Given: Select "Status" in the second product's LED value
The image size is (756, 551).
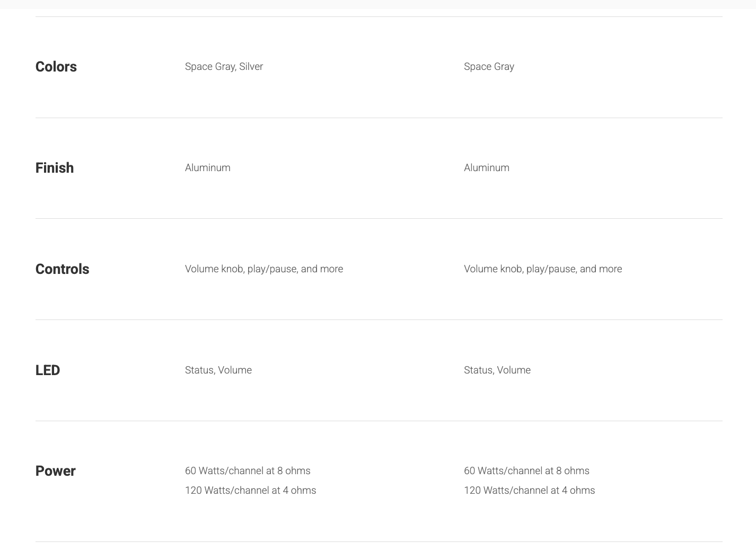Looking at the screenshot, I should (x=478, y=370).
